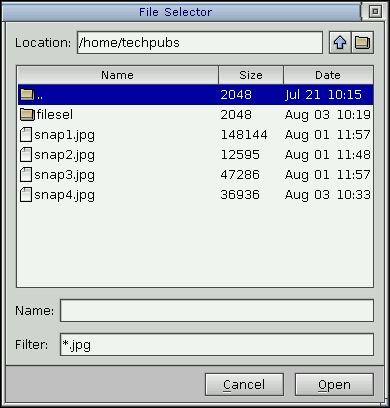This screenshot has width=390, height=408.
Task: Click the file icon beside snap3.jpg
Action: pos(26,175)
